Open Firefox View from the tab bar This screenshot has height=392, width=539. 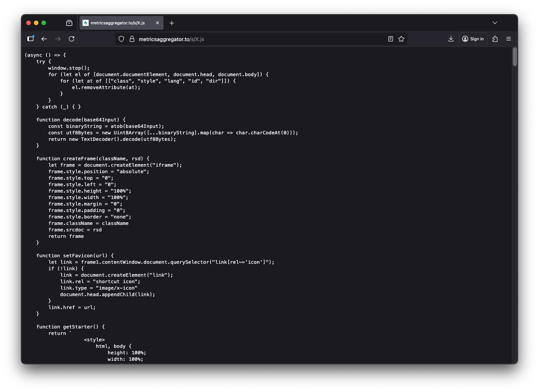(x=69, y=23)
